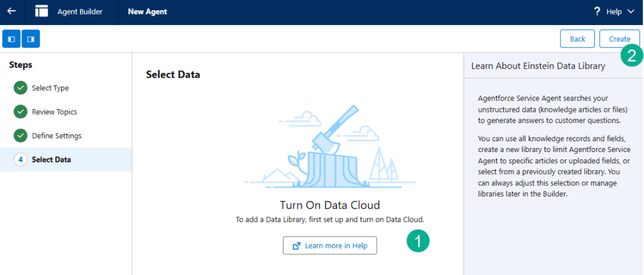Go to the Select Type step label
This screenshot has height=275, width=644.
50,88
